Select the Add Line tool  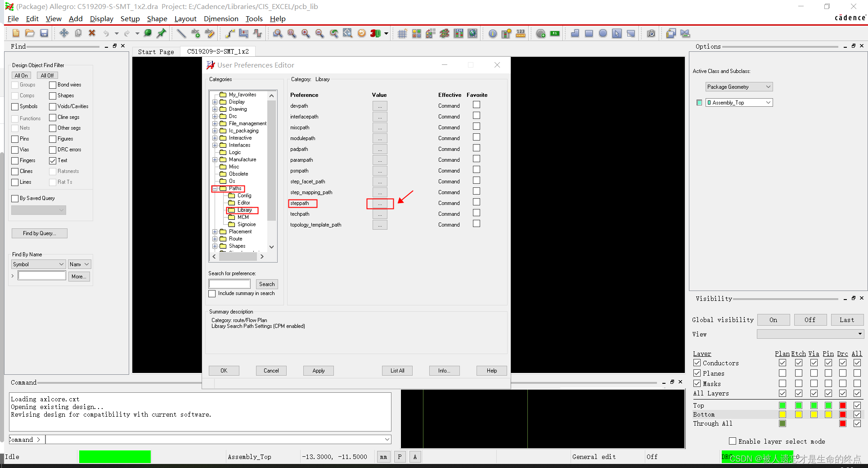(x=181, y=33)
